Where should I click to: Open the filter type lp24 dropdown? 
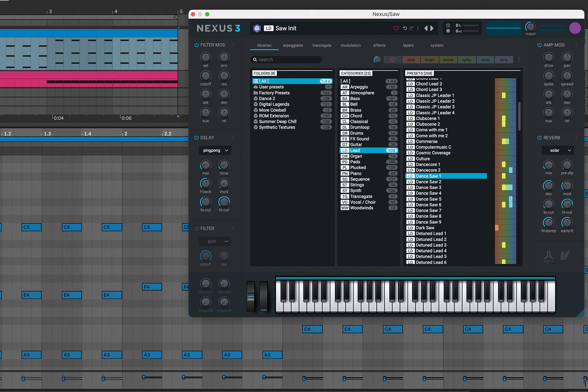(215, 241)
